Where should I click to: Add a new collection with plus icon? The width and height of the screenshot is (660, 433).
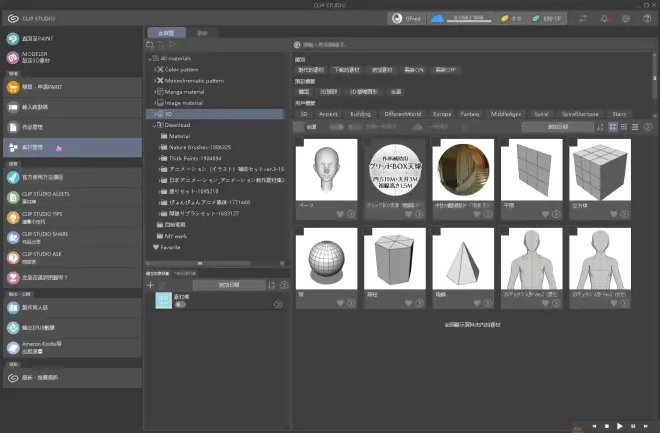pos(150,285)
